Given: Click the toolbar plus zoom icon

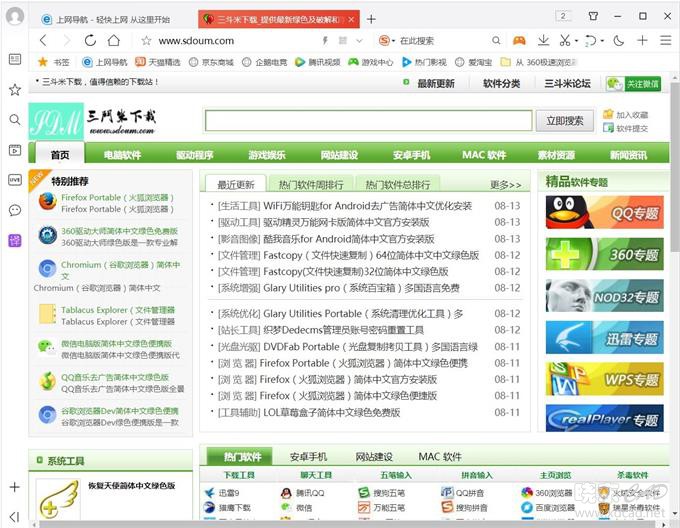Looking at the screenshot, I should (x=642, y=40).
